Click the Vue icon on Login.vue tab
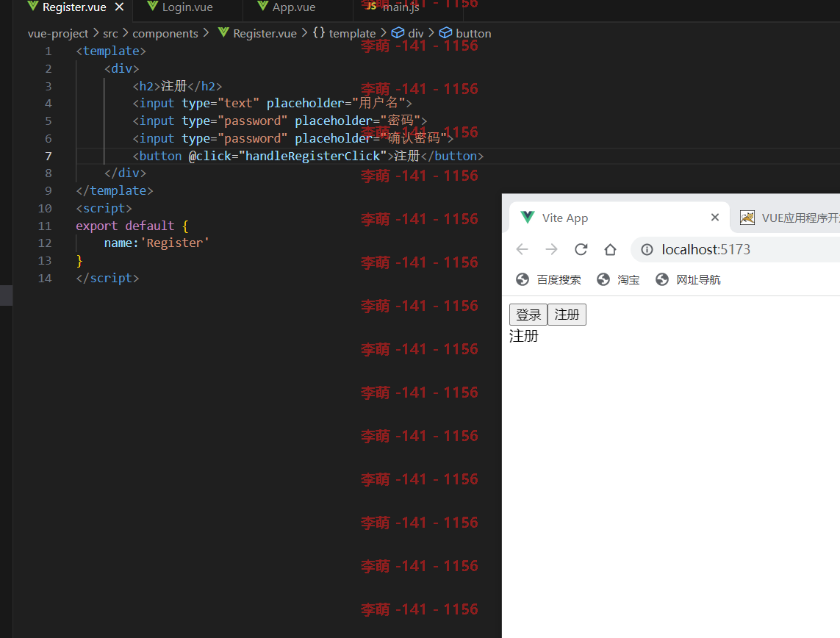 153,7
